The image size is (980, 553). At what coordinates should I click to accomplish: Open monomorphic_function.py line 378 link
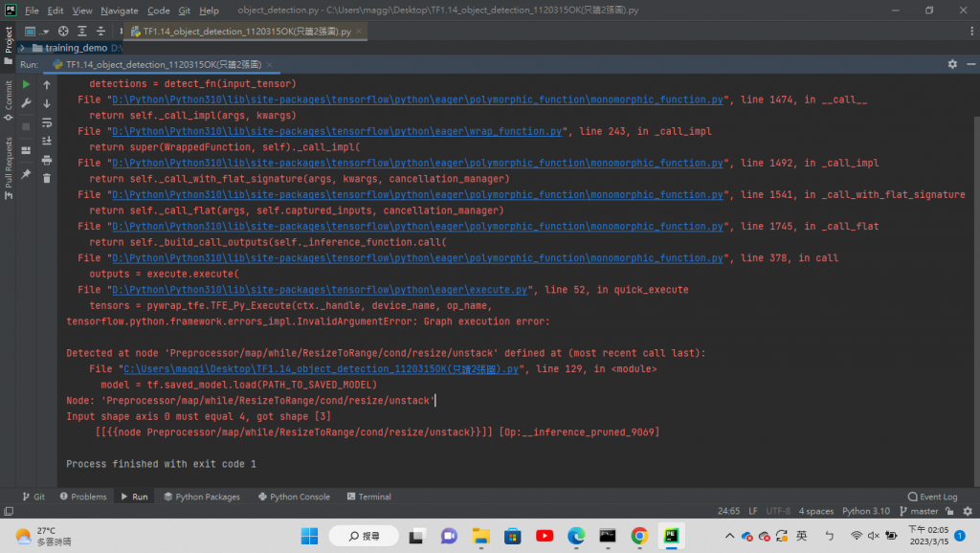(x=417, y=258)
